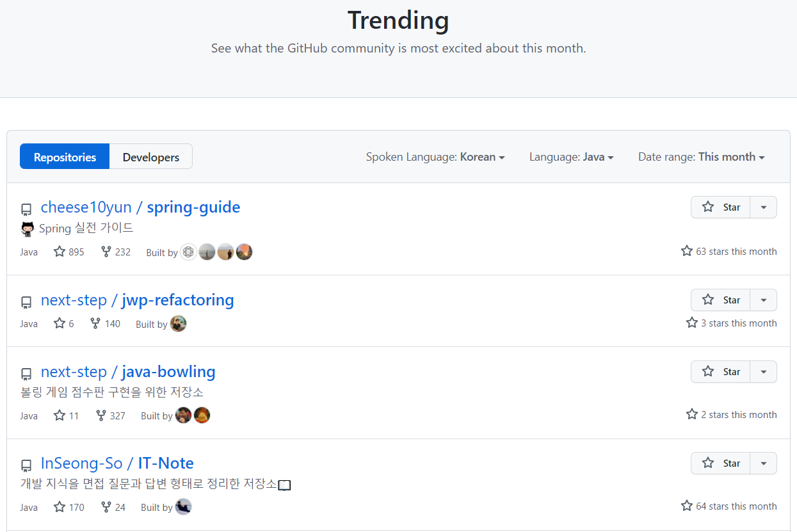Switch to the Repositories tab
Viewport: 797px width, 532px height.
click(65, 157)
